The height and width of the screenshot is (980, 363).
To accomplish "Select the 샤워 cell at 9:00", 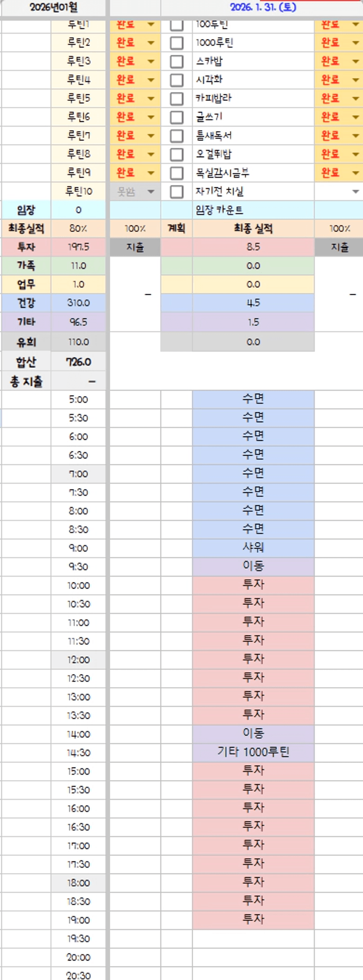I will pos(253,548).
